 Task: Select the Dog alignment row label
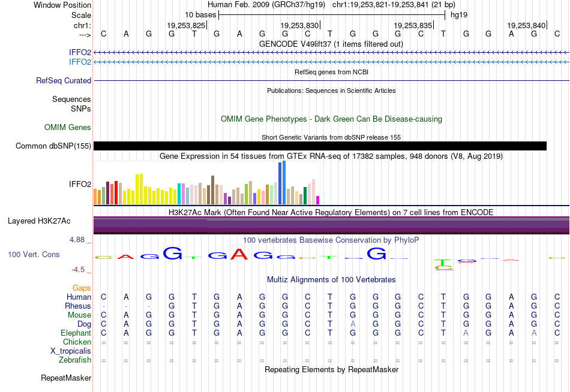tap(85, 324)
